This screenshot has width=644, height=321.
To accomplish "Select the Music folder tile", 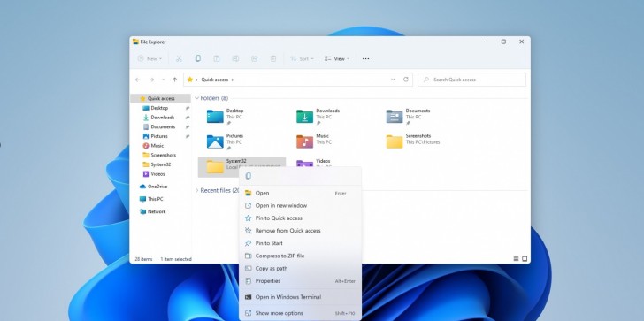I will (x=331, y=141).
